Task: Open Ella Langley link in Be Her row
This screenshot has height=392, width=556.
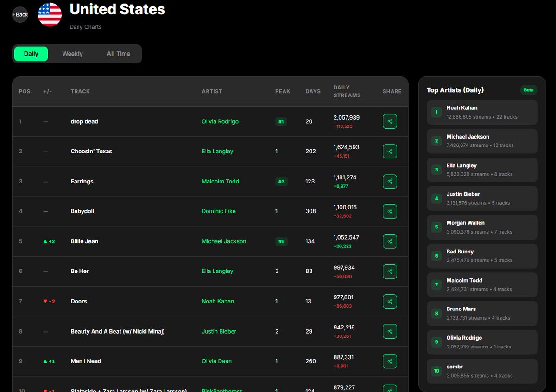Action: (x=217, y=271)
